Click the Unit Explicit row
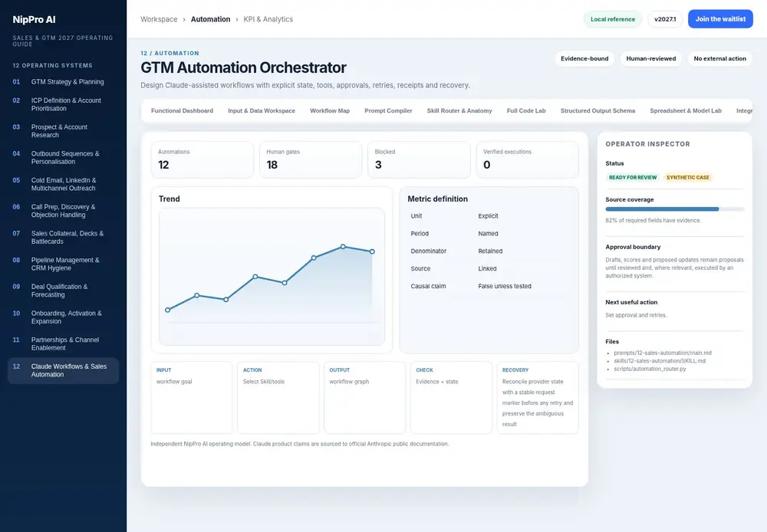The image size is (767, 532). (489, 215)
